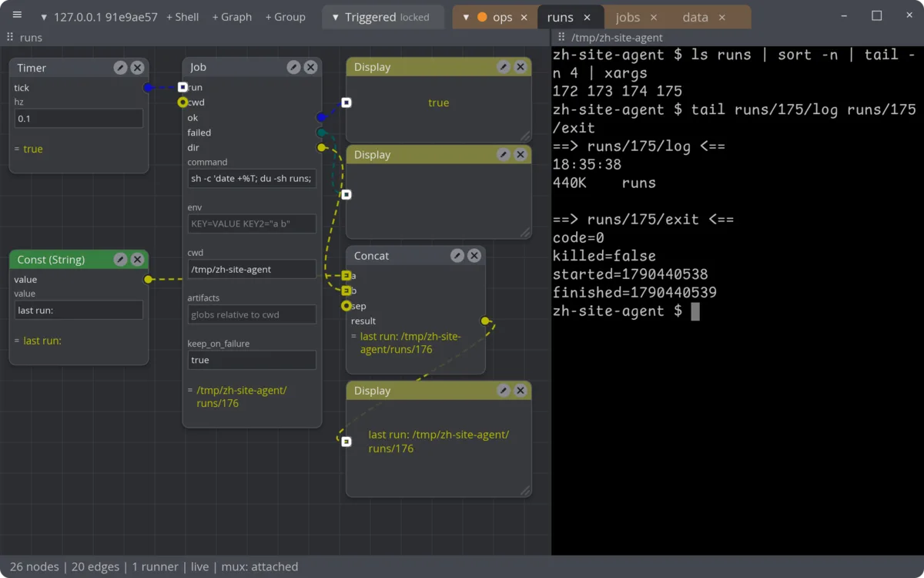
Task: Close the Concat node
Action: (x=474, y=256)
